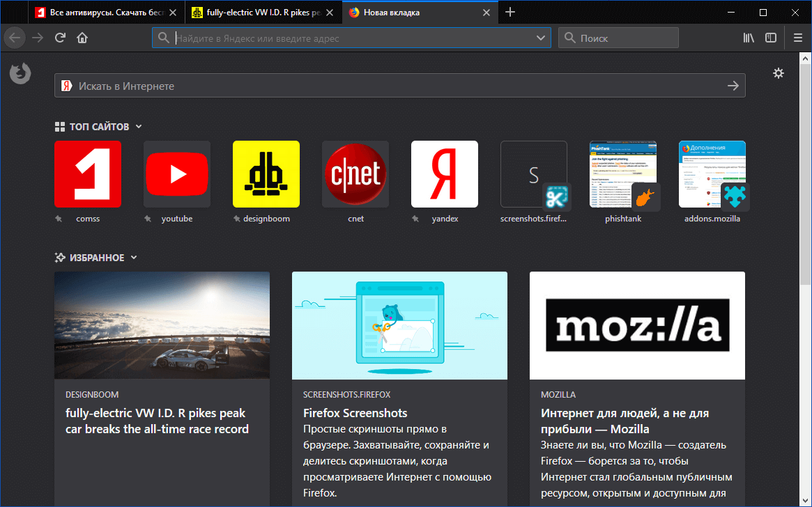
Task: Click the Home button
Action: 82,38
